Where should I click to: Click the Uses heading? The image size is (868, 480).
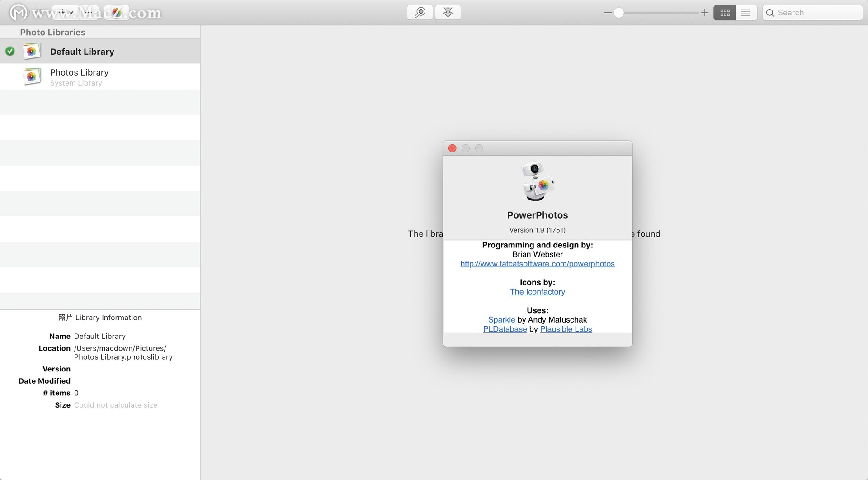click(538, 310)
